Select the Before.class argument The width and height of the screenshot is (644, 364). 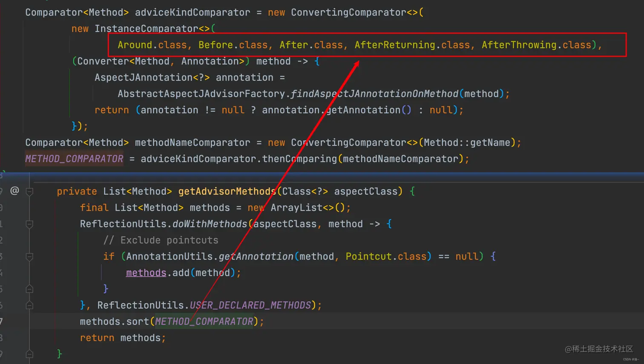(233, 45)
